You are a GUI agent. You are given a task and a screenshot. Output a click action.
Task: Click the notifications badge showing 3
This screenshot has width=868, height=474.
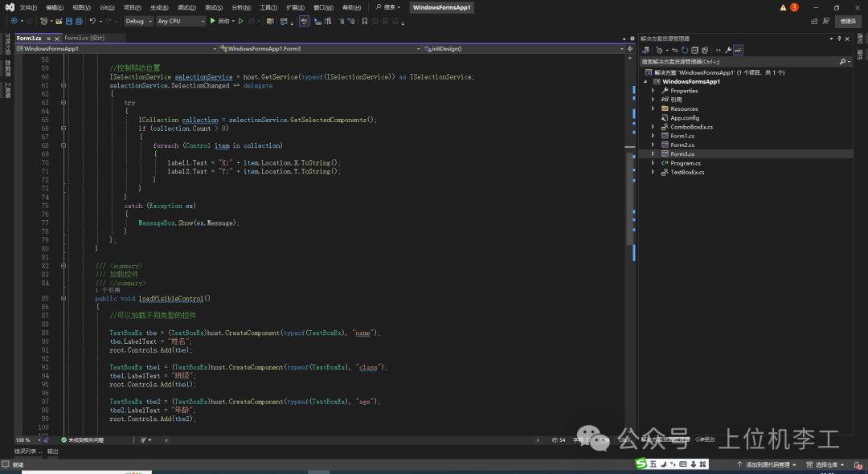tap(794, 7)
